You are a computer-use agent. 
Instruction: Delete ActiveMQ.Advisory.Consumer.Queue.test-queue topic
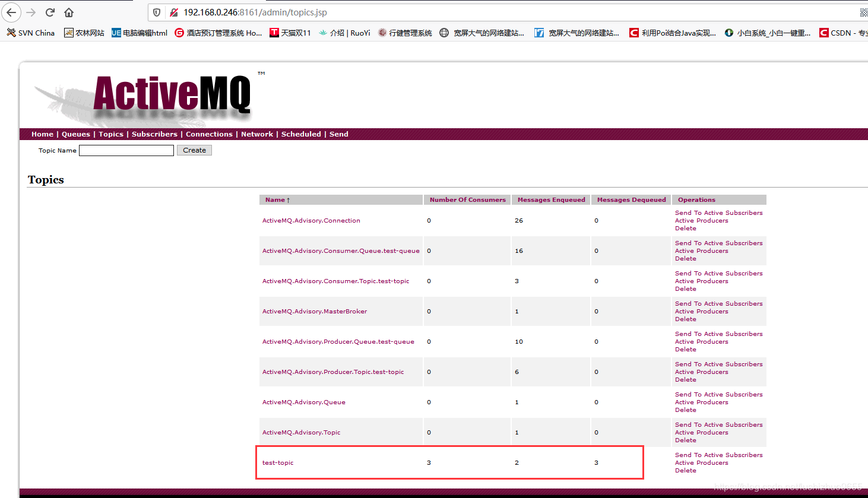pos(685,259)
